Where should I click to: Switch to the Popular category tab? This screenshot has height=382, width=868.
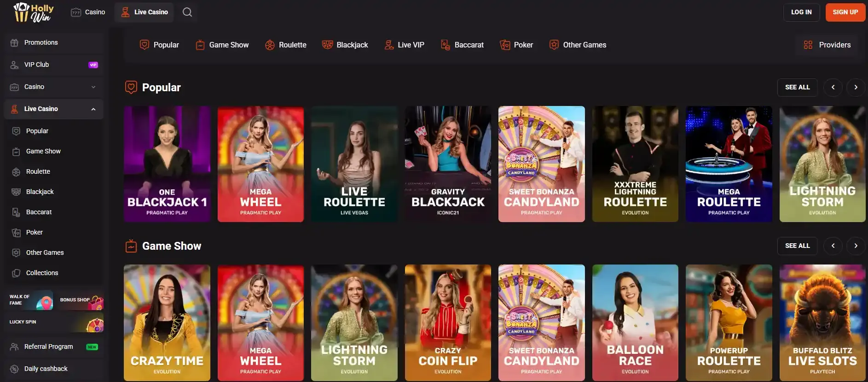pos(159,45)
